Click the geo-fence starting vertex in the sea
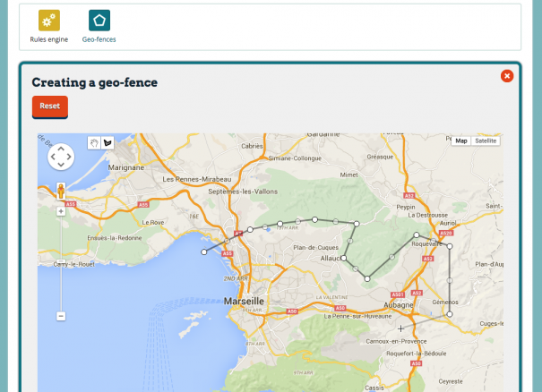The image size is (542, 392). 204,252
